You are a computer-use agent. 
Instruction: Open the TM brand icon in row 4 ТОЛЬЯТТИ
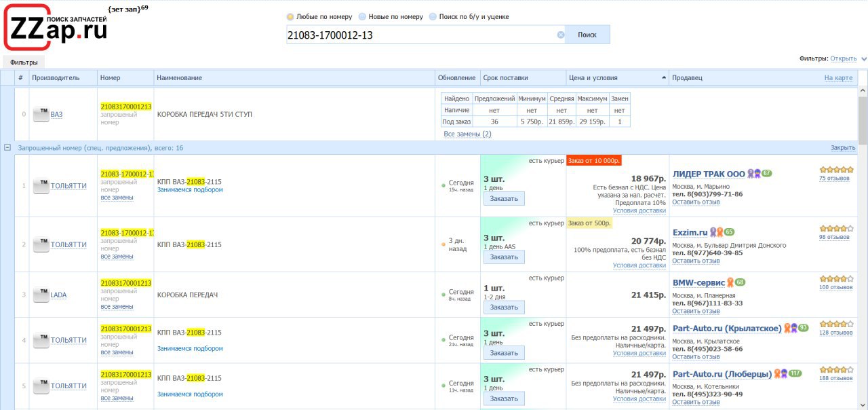coord(41,340)
